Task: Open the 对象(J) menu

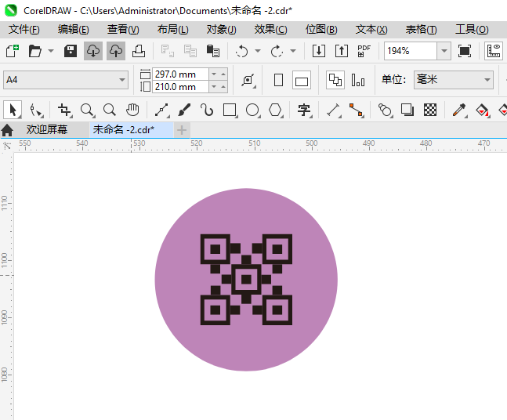Action: pyautogui.click(x=222, y=30)
